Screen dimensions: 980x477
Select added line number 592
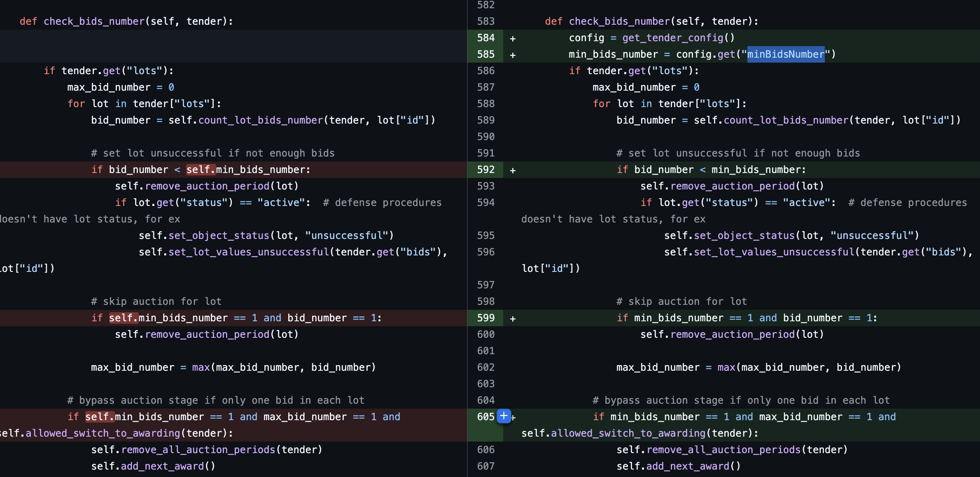(x=486, y=170)
